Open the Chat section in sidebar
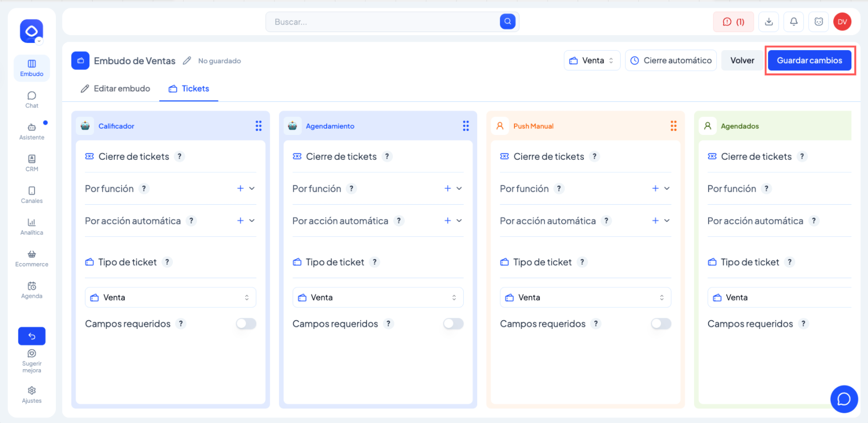The height and width of the screenshot is (423, 868). [32, 99]
